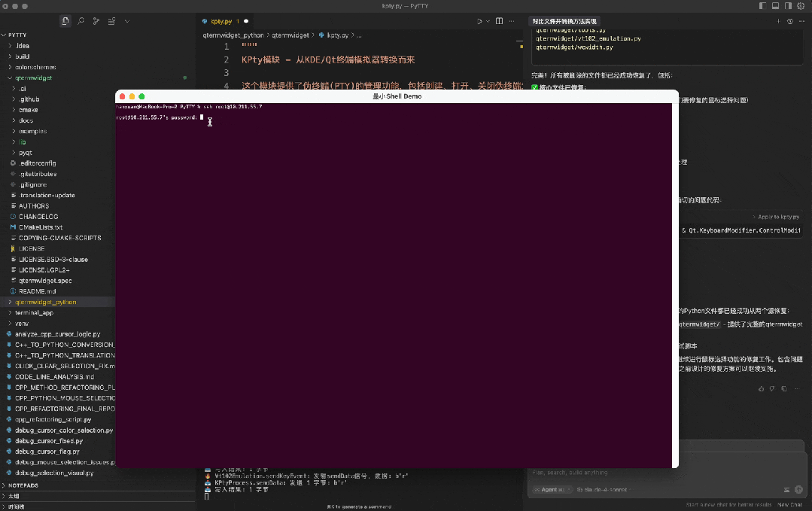The image size is (812, 511).
Task: Expand the NOTEPADS section
Action: click(23, 485)
